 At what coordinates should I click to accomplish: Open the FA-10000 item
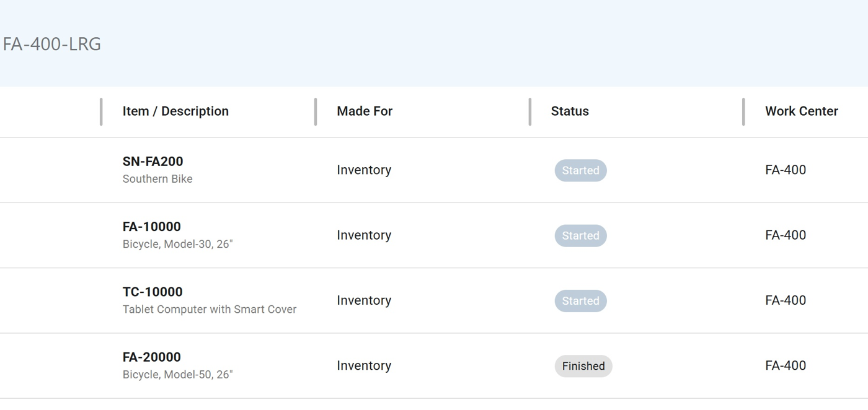coord(152,227)
